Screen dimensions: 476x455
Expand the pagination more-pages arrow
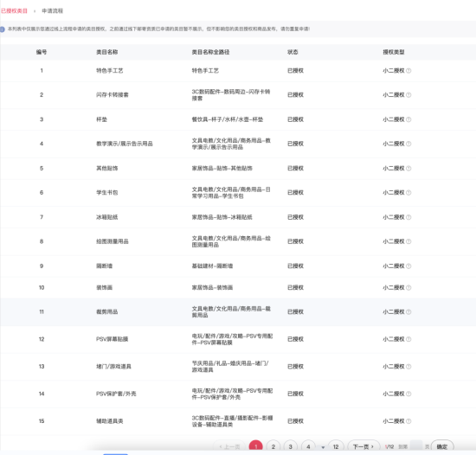[323, 447]
